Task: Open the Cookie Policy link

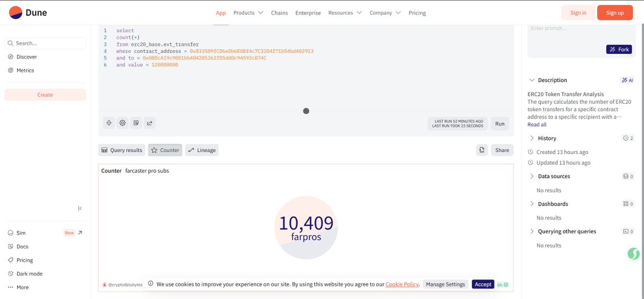Action: (402, 284)
